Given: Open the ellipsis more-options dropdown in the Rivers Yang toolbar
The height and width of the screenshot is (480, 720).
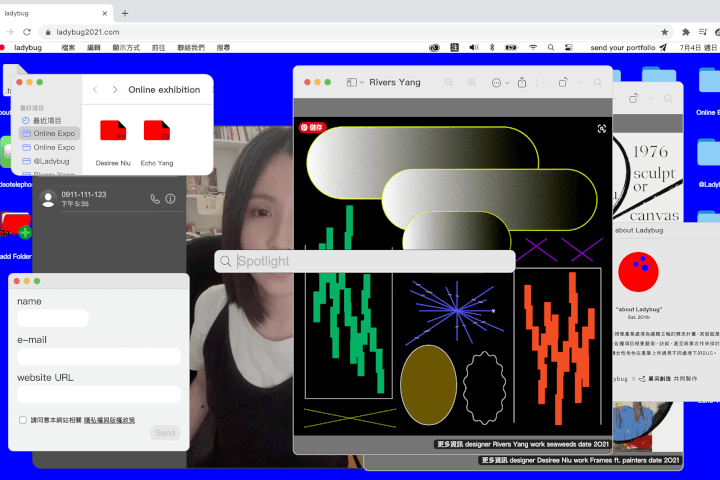Looking at the screenshot, I should 500,82.
